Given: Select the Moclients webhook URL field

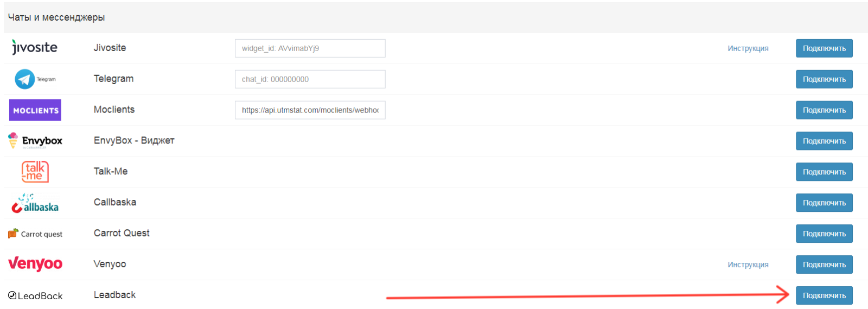Looking at the screenshot, I should (310, 110).
